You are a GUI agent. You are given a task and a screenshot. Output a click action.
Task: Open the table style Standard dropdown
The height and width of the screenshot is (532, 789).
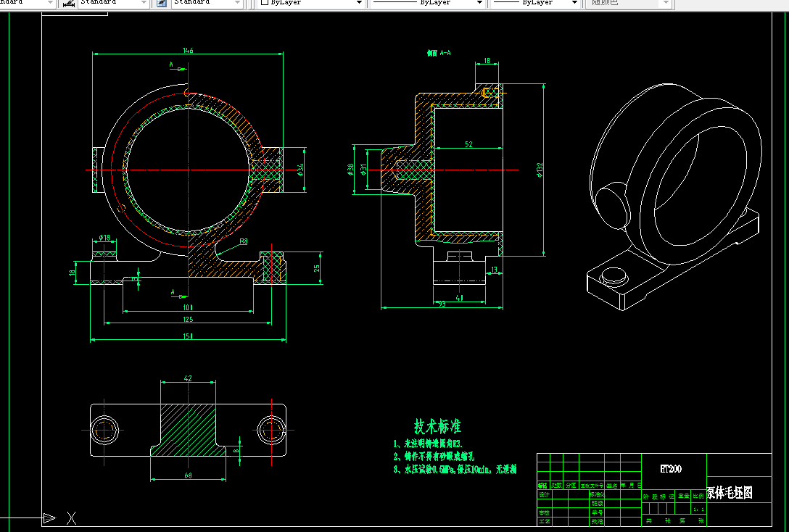[x=207, y=3]
